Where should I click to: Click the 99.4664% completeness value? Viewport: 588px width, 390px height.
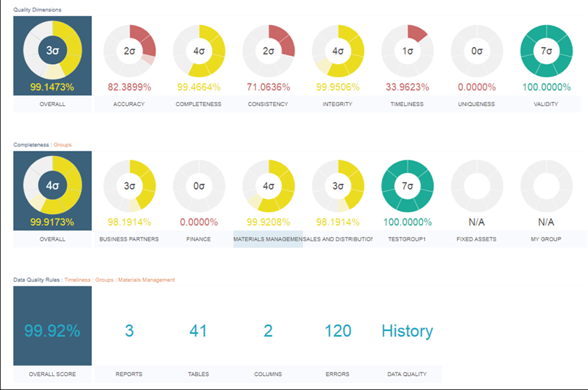click(199, 88)
